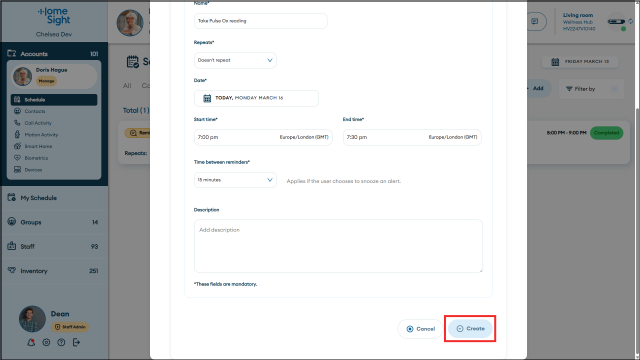
Task: Click the Staff badge icon
Action: pos(11,246)
